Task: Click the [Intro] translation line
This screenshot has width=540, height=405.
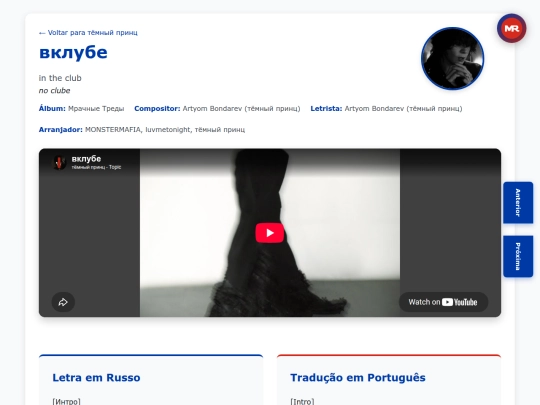Action: click(x=302, y=402)
